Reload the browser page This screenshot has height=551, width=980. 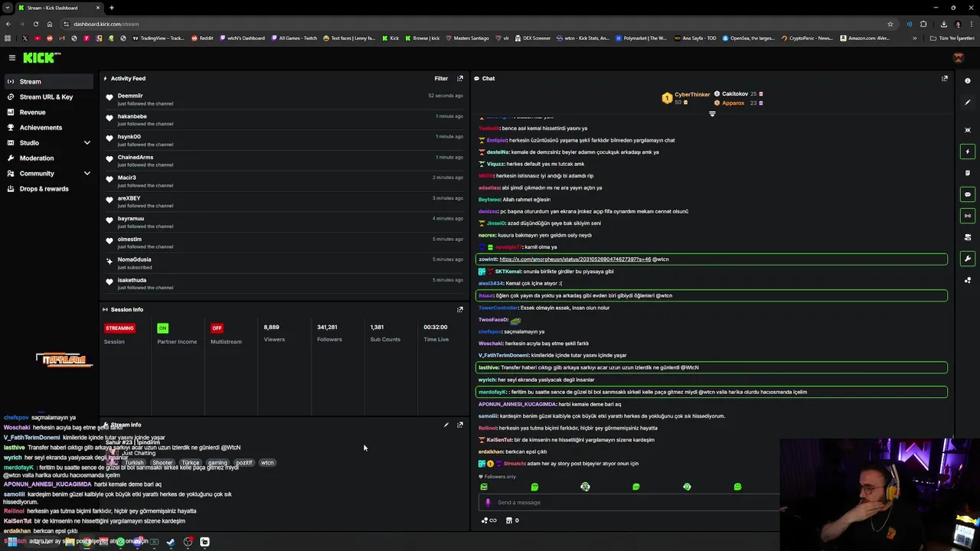[x=36, y=24]
